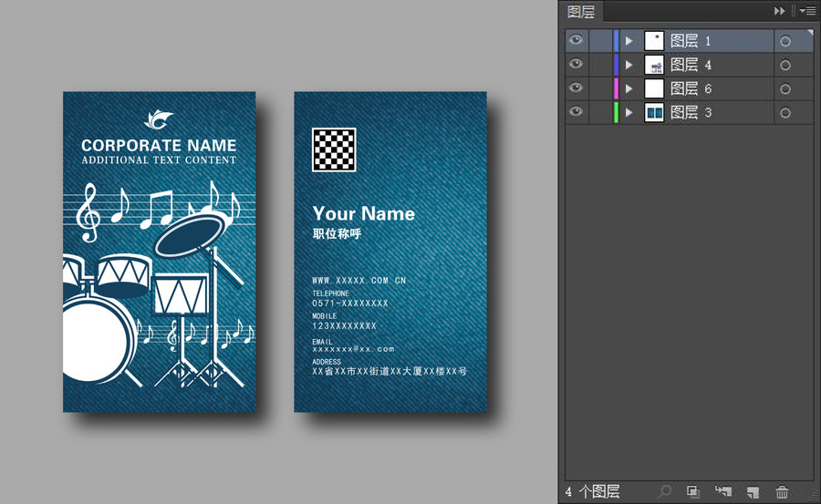Select the 'Your Name' text object

(x=363, y=213)
